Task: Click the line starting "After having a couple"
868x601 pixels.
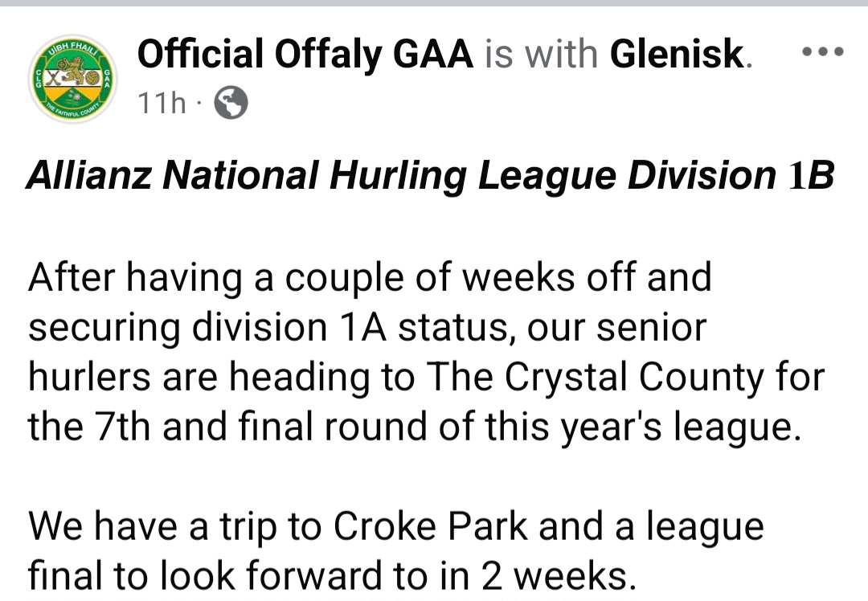Action: (x=370, y=277)
